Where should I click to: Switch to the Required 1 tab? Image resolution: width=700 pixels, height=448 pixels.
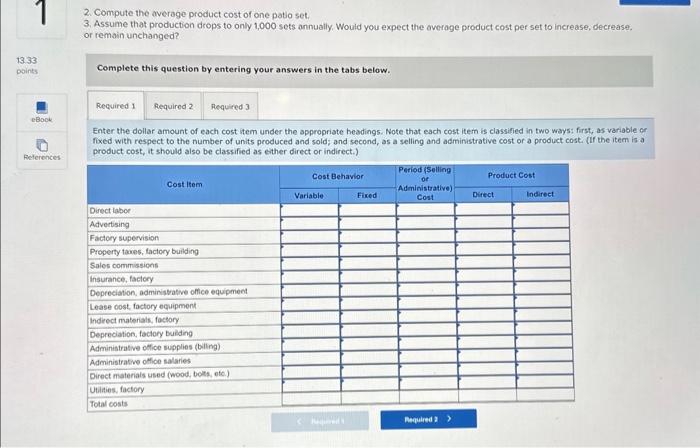[116, 106]
